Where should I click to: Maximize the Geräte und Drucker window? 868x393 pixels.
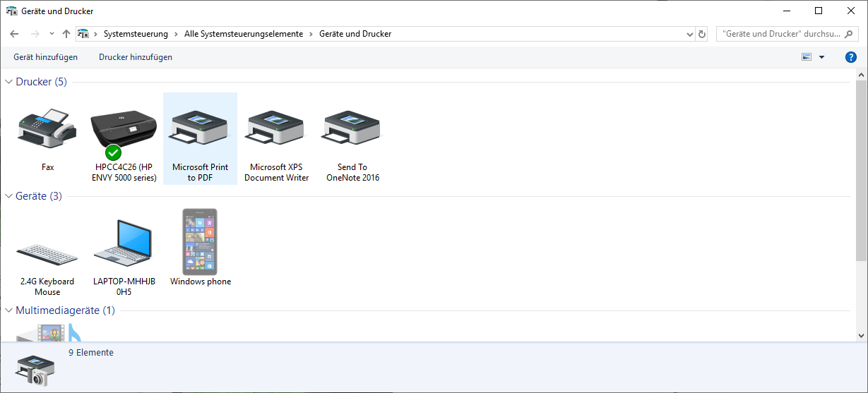click(819, 11)
